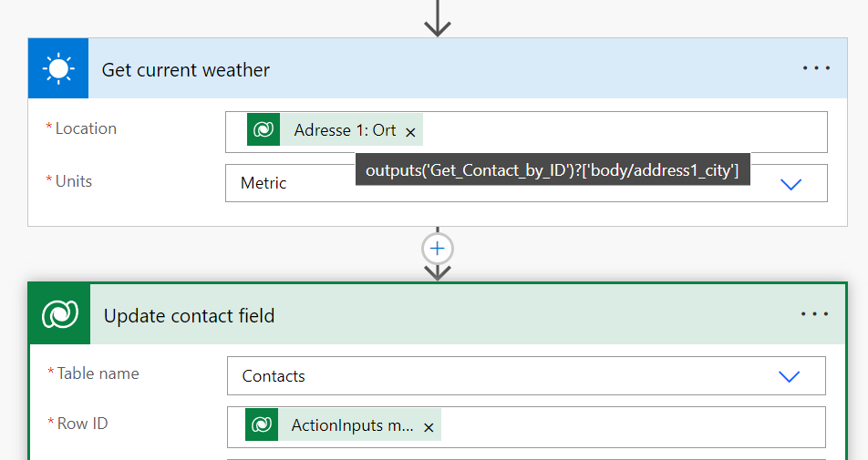The image size is (868, 460).
Task: Click the Update contact field Dataverse icon
Action: 60,314
